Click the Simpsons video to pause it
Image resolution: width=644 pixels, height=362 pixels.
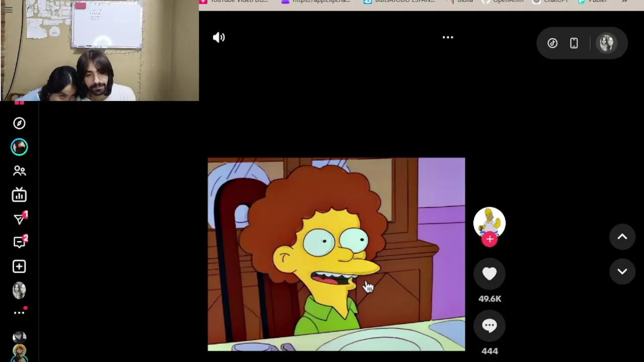click(337, 254)
